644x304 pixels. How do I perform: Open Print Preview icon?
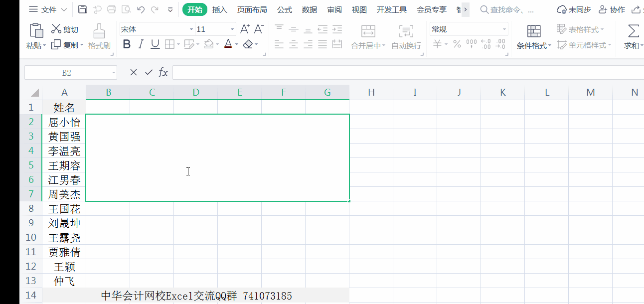coord(126,9)
